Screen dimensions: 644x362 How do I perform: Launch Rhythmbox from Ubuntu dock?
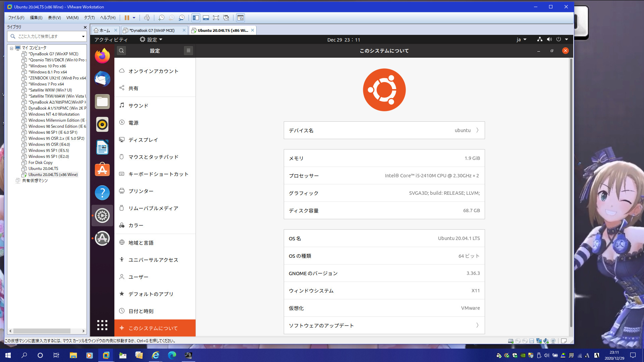coord(102,125)
